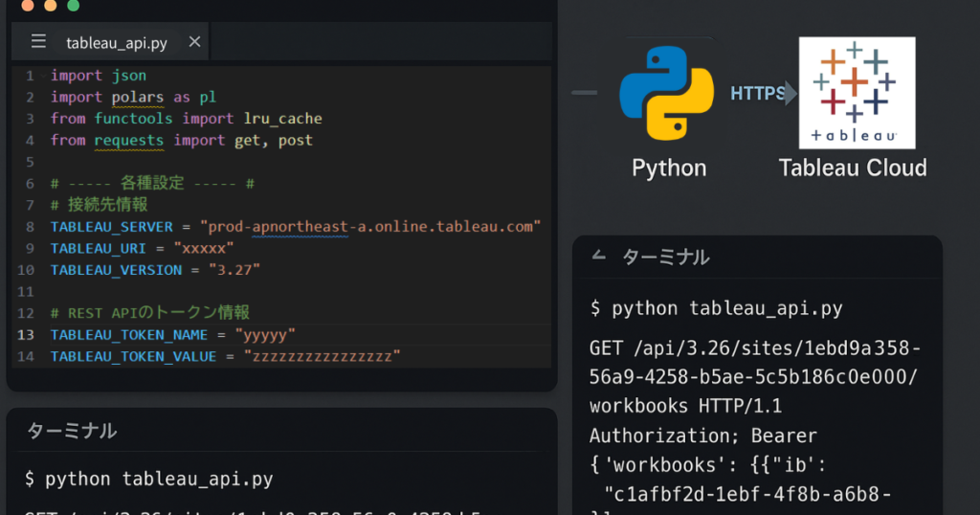Image resolution: width=980 pixels, height=515 pixels.
Task: Open the hamburger menu beside the file tab
Action: [x=38, y=41]
